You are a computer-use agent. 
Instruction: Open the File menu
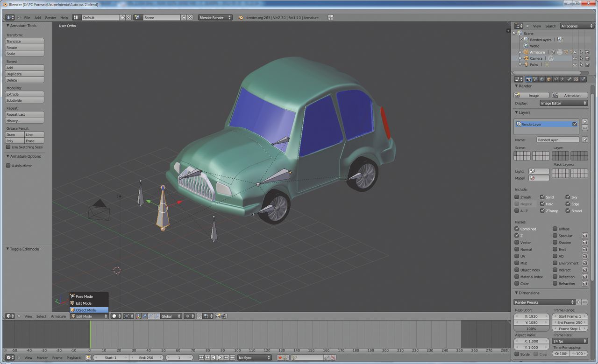point(27,18)
